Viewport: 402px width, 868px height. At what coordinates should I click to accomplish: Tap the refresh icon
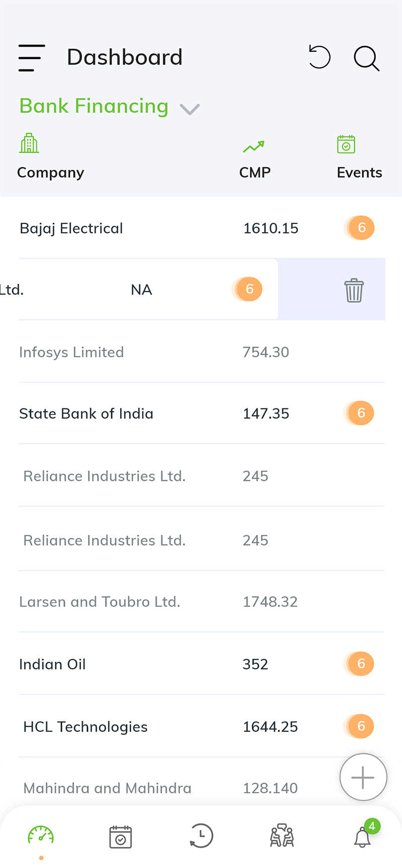[x=320, y=57]
